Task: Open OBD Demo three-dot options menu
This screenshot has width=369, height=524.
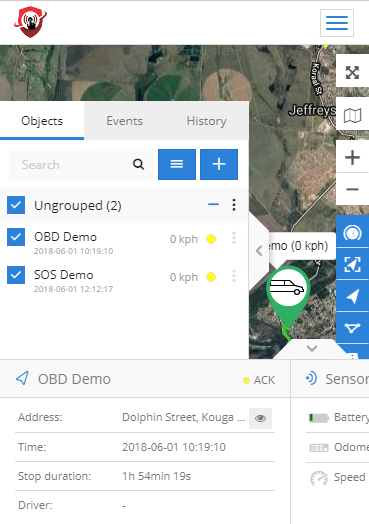Action: (234, 238)
